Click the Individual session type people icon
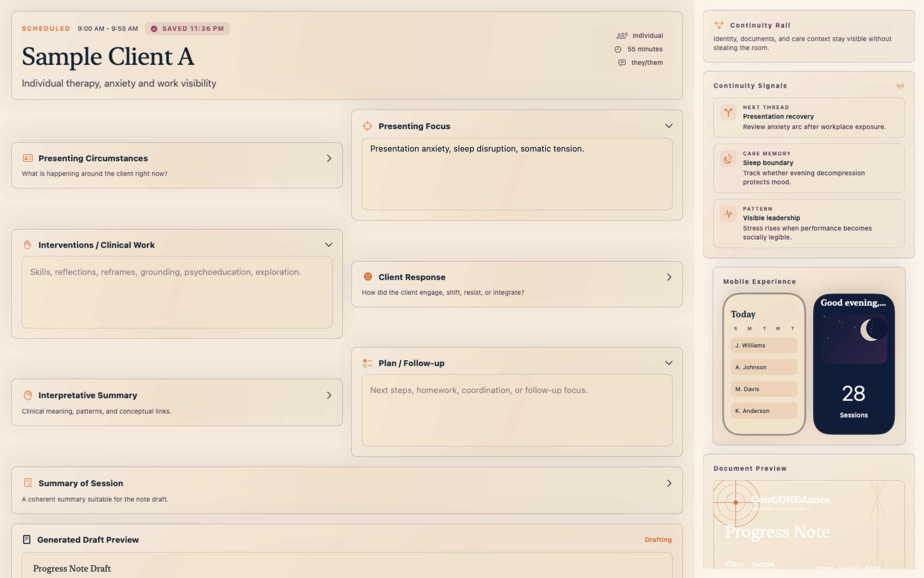 tap(621, 36)
